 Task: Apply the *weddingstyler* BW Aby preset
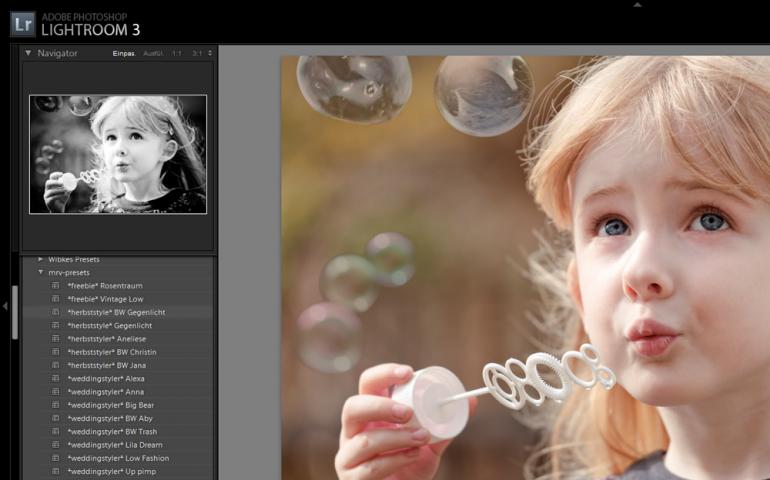click(110, 418)
